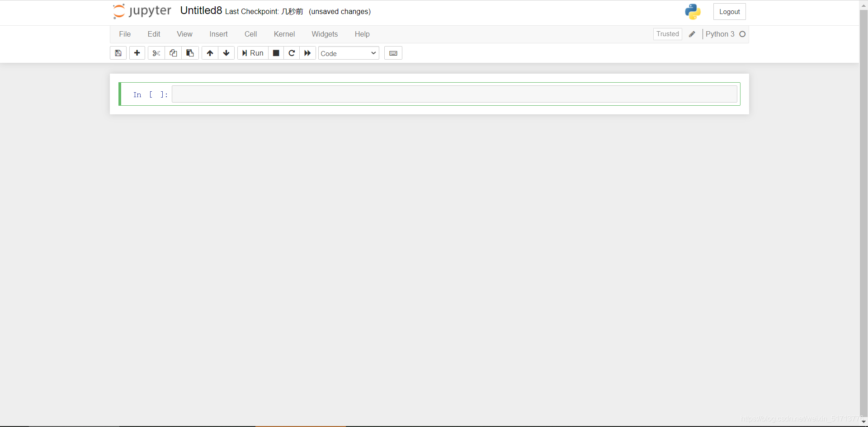Screen dimensions: 868x427
Task: Open the Kernel menu
Action: [x=284, y=34]
